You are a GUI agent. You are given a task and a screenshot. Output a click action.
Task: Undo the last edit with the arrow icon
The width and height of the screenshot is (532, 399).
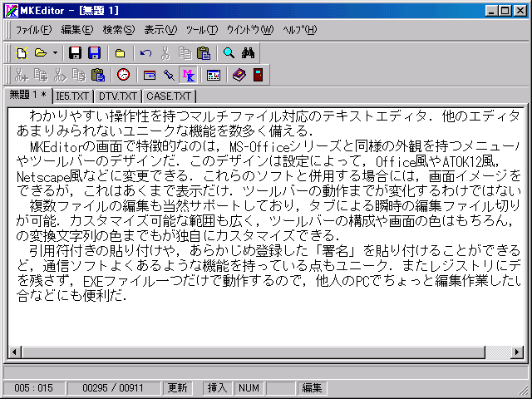click(145, 53)
